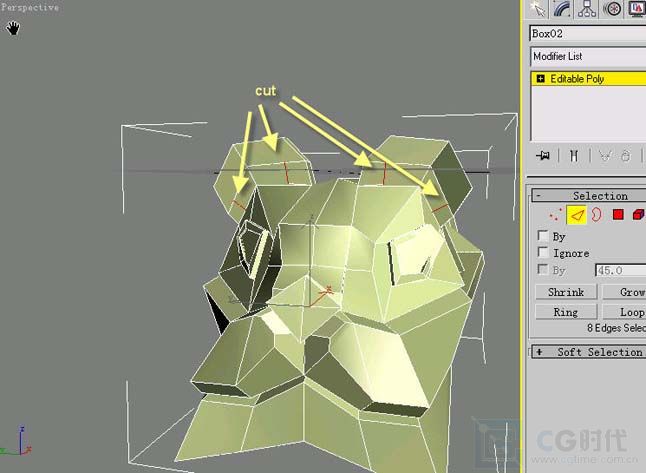Viewport: 646px width, 473px height.
Task: Open the Motion command panel tab
Action: 612,9
